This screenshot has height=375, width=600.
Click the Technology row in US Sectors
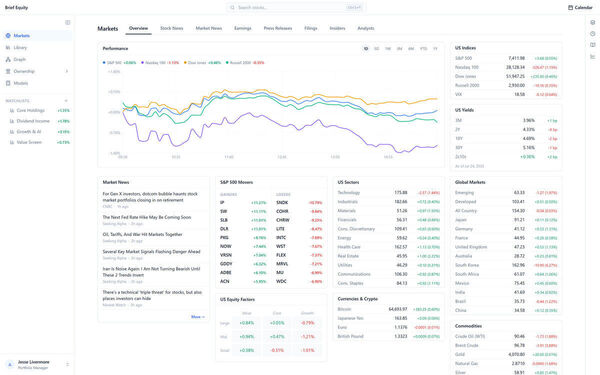pyautogui.click(x=388, y=192)
